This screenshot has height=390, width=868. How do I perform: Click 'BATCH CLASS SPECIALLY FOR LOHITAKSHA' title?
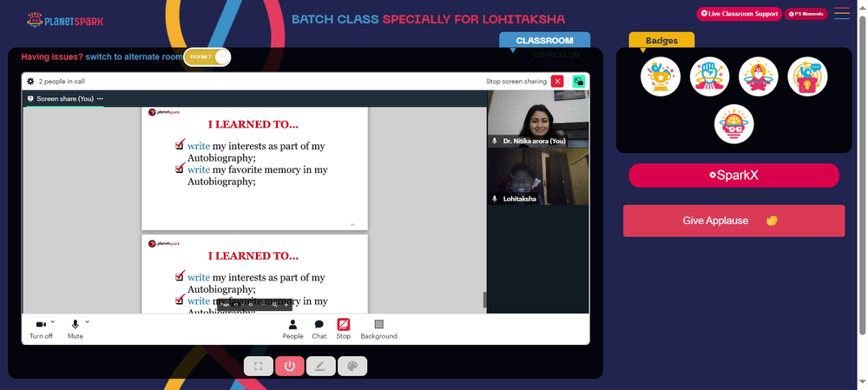[x=429, y=19]
